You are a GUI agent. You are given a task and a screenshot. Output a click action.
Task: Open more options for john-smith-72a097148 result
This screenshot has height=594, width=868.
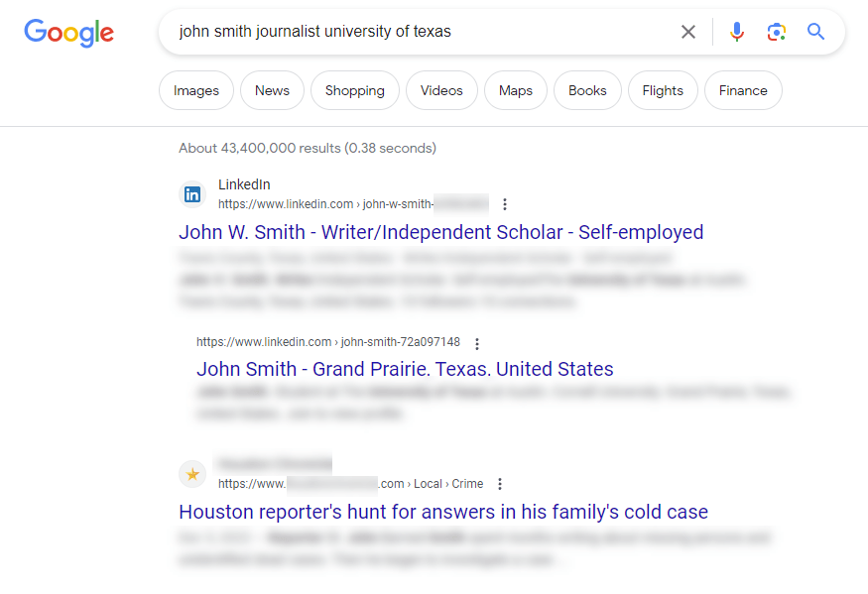tap(477, 344)
